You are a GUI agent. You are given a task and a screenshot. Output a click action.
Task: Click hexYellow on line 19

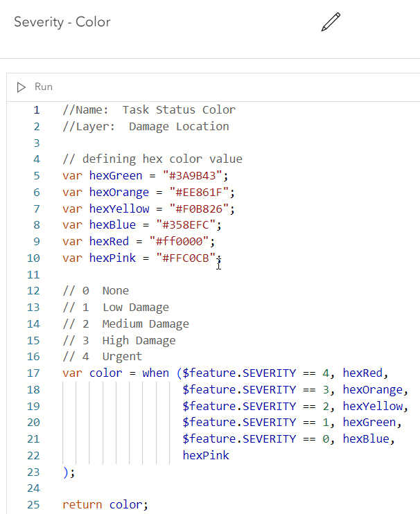click(x=373, y=407)
